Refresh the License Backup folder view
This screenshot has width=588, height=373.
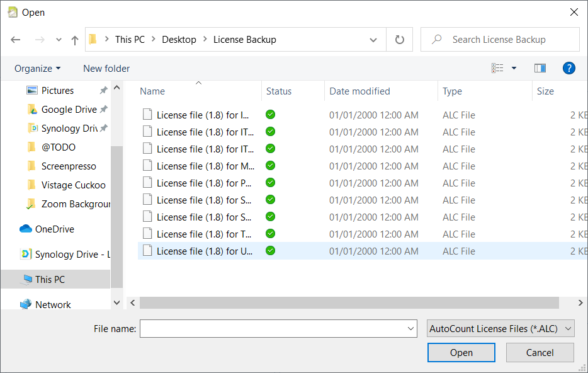[x=399, y=40]
